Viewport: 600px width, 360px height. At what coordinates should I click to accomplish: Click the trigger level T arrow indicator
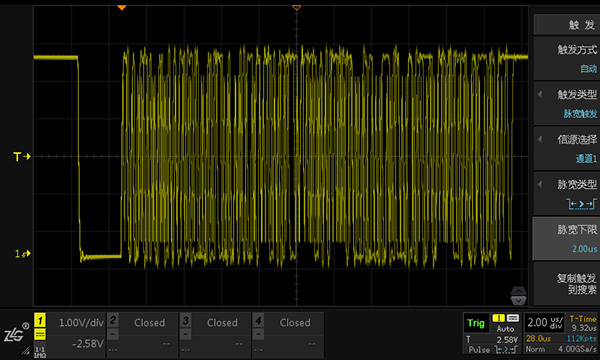pos(21,156)
